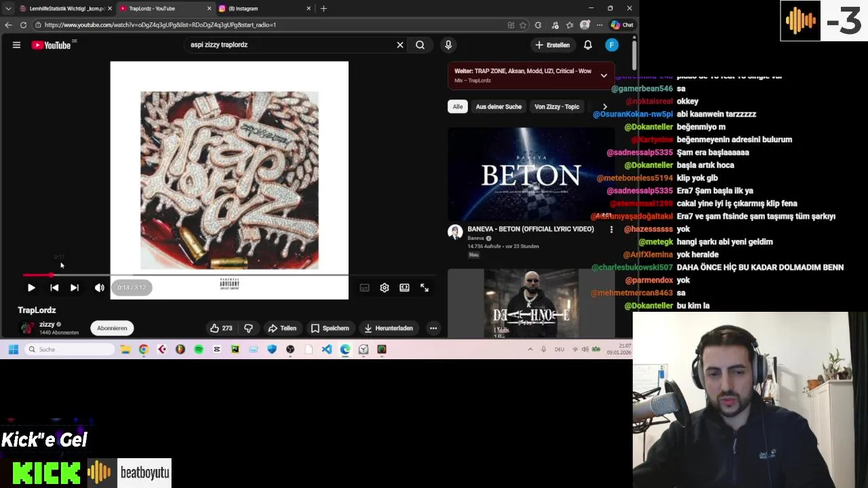The height and width of the screenshot is (488, 868).
Task: Play the TrapLordz video
Action: [31, 287]
